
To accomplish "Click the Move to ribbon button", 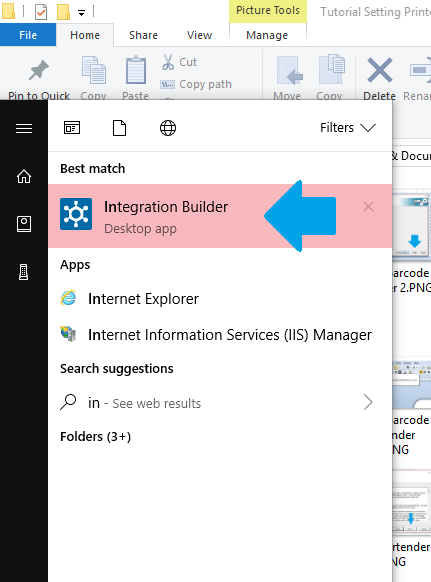I will 287,79.
